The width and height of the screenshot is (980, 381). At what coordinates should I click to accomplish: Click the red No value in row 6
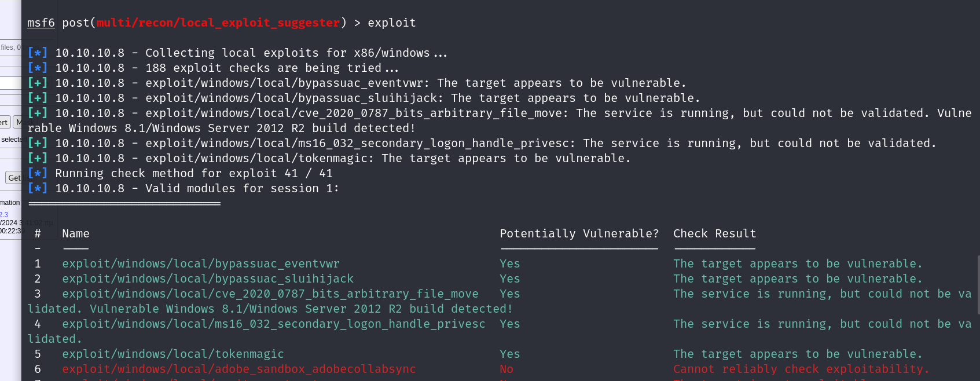click(506, 369)
